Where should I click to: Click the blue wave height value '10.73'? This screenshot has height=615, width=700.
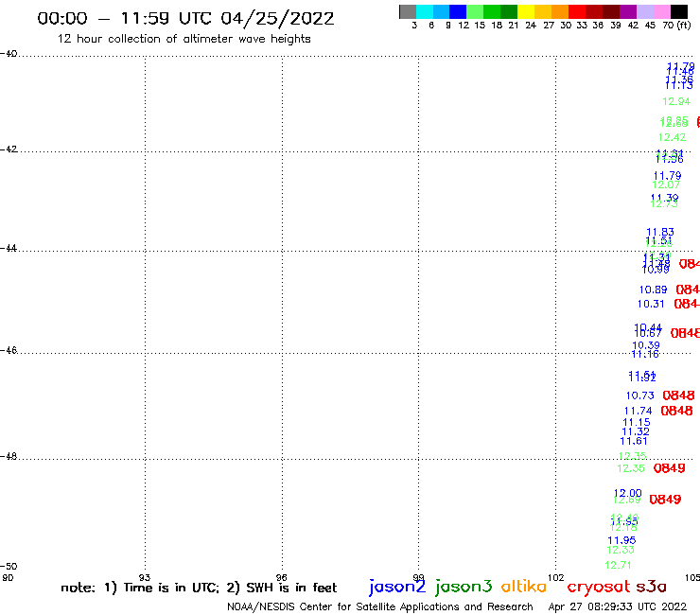pyautogui.click(x=639, y=395)
